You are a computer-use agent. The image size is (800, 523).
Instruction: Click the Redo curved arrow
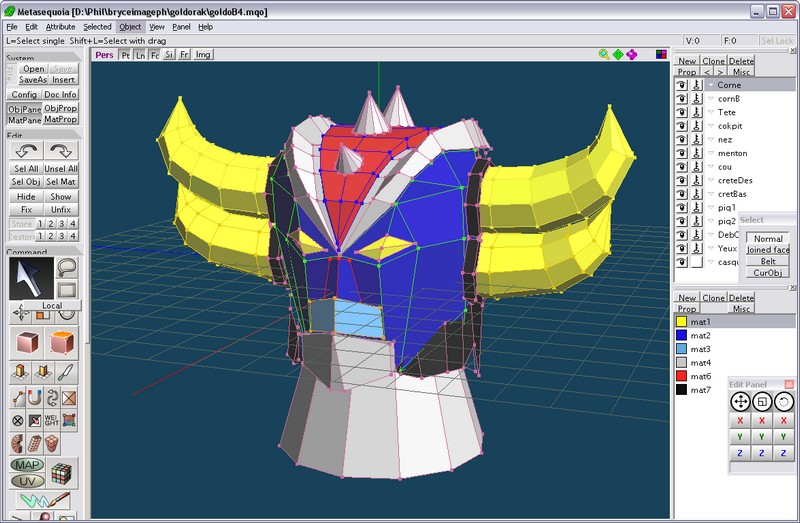tap(61, 151)
